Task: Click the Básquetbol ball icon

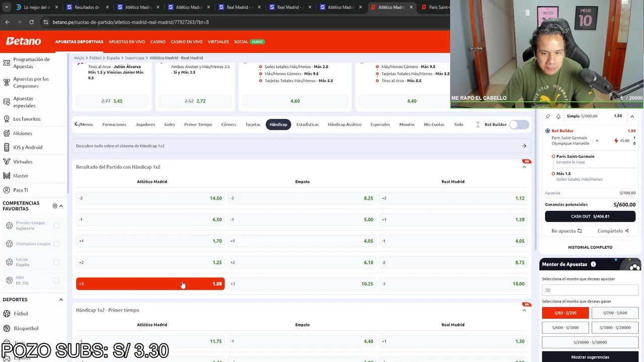Action: [x=7, y=328]
